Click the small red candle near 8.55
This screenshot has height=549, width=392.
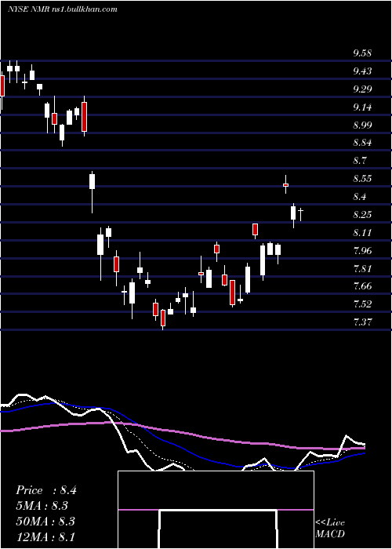[286, 184]
